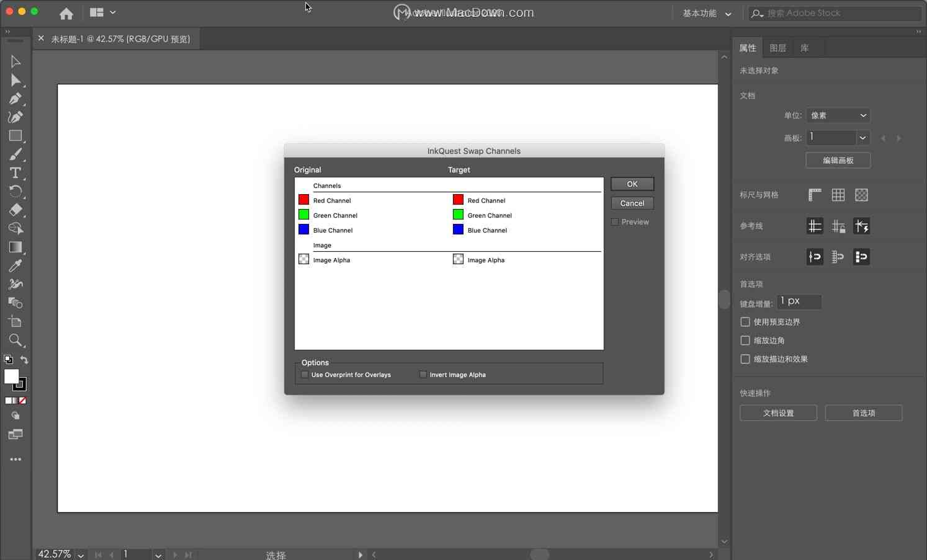Select the Eyedropper tool
Screen dimensions: 927x560
16,265
